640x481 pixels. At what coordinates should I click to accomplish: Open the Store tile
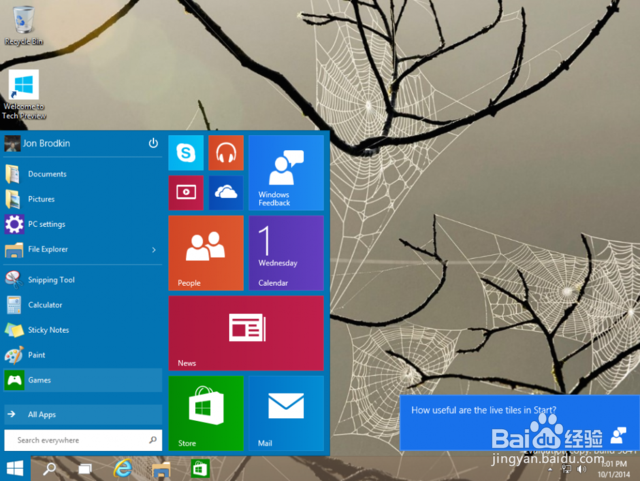click(206, 413)
